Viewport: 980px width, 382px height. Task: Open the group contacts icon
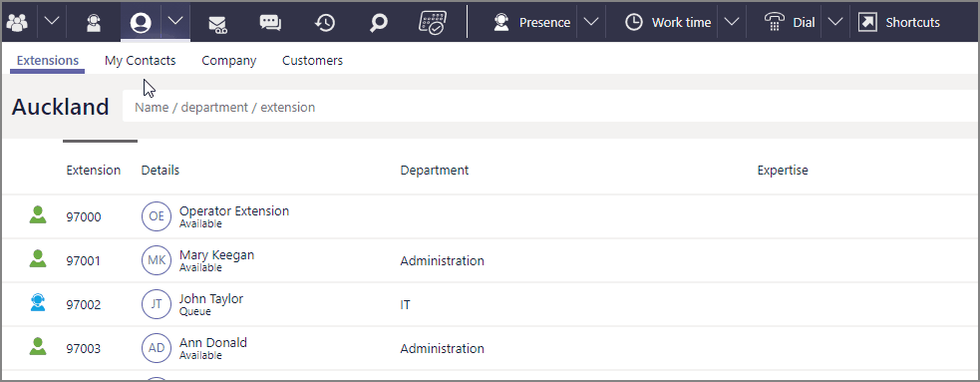(18, 23)
